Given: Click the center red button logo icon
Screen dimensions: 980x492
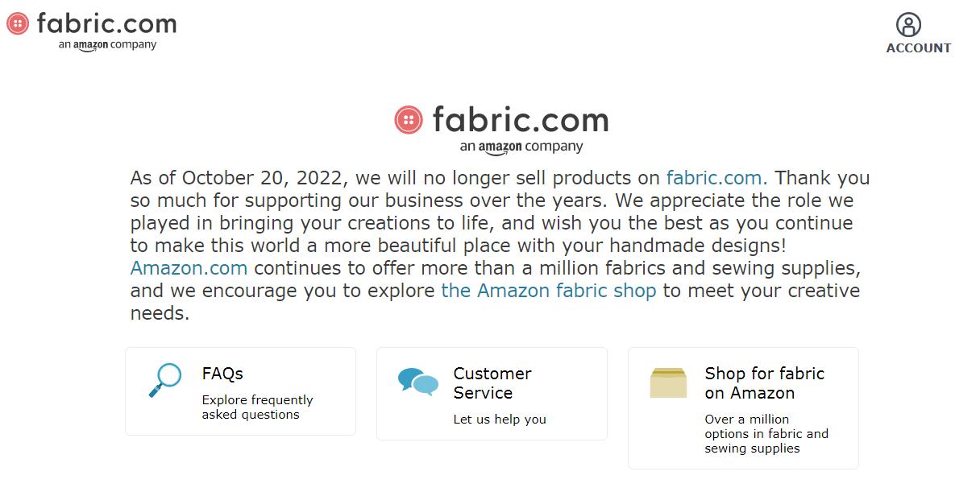Looking at the screenshot, I should 409,120.
